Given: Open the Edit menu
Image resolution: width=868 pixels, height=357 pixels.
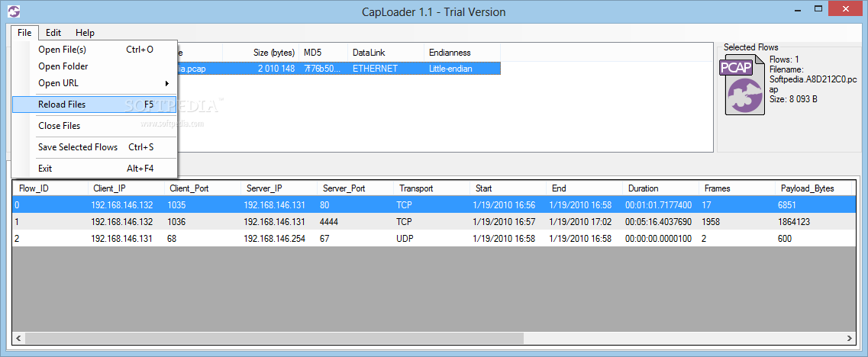Looking at the screenshot, I should click(53, 33).
